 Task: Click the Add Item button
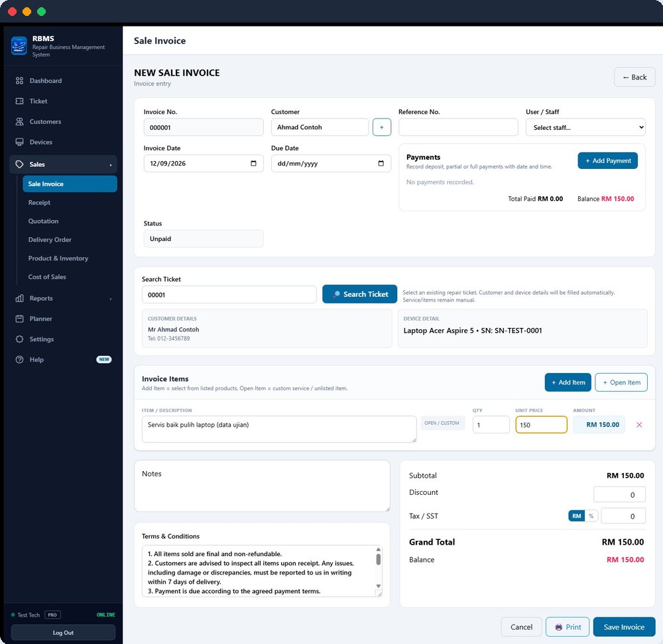tap(568, 382)
